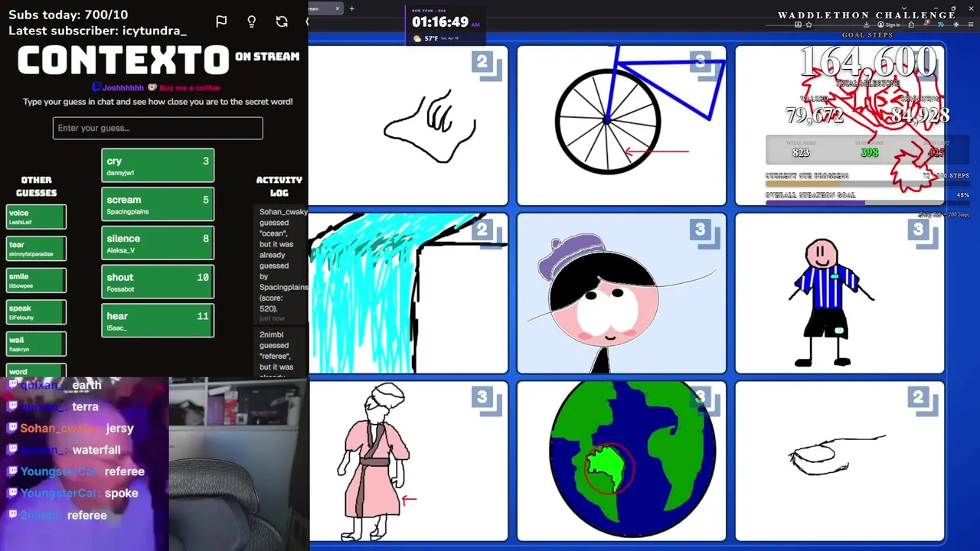Click the 'terra' chat message
This screenshot has height=551, width=980.
click(x=85, y=407)
